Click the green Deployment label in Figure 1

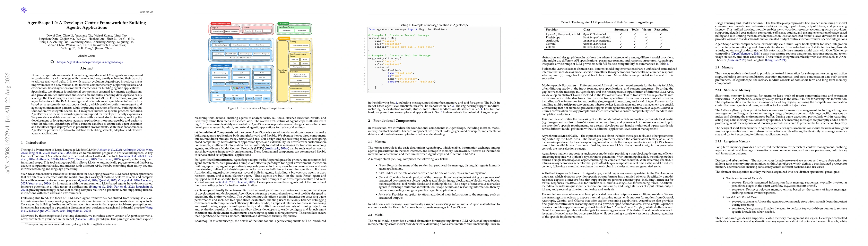coord(283,24)
